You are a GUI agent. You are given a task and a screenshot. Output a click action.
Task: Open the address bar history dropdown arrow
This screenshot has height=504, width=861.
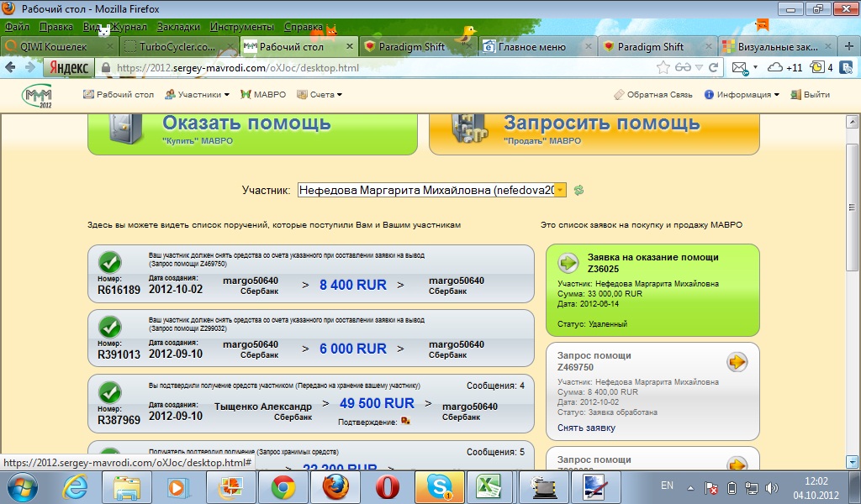(699, 67)
